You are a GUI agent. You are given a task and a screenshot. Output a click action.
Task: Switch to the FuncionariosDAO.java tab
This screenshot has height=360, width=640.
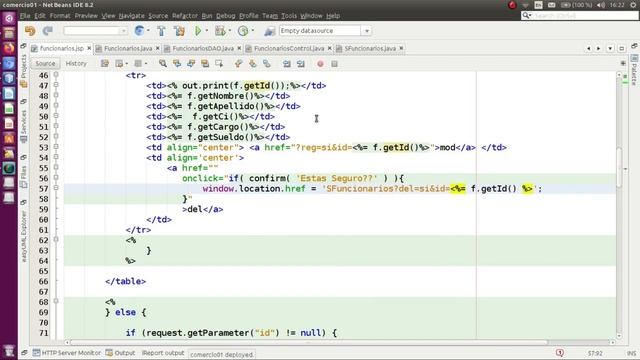203,48
